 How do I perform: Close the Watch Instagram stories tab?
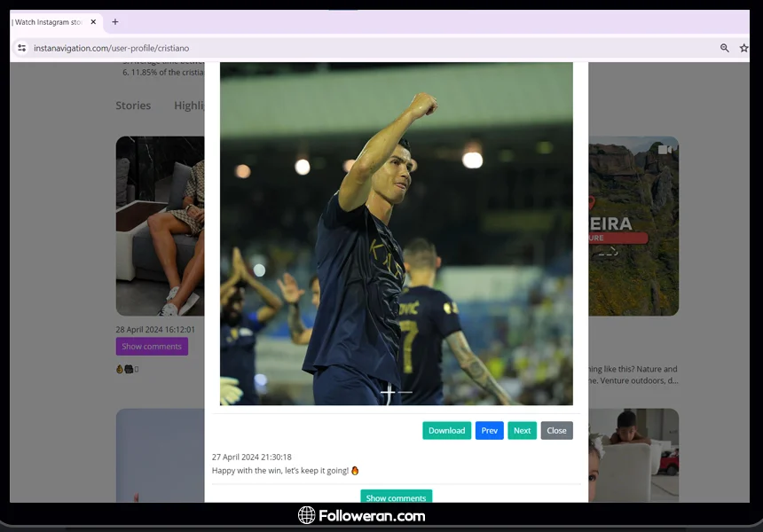pos(93,22)
